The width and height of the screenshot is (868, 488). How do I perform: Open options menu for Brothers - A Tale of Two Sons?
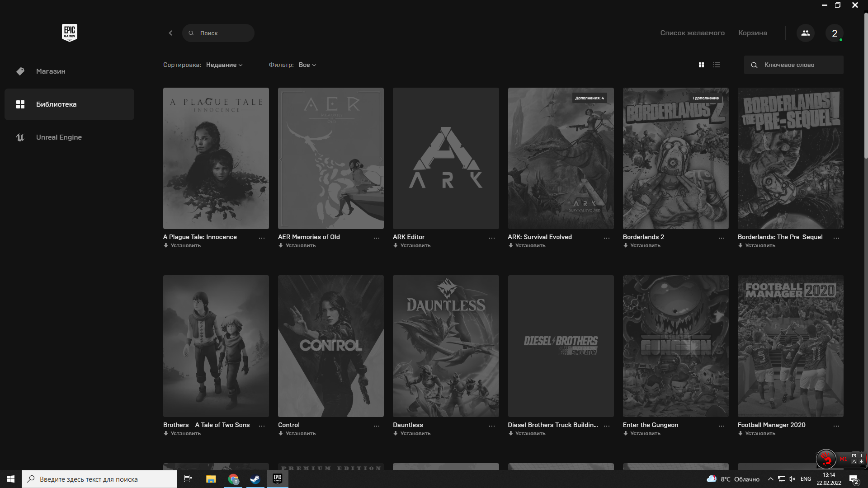click(x=262, y=426)
